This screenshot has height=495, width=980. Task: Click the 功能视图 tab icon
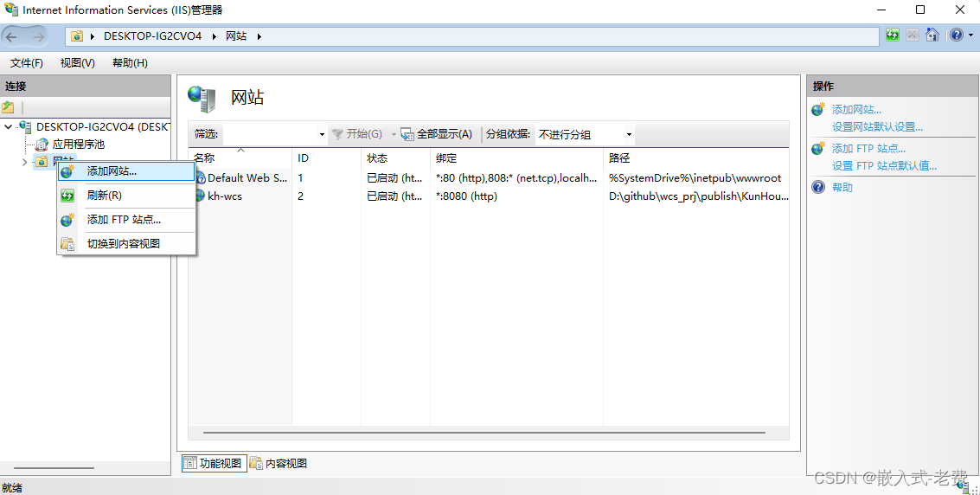point(190,463)
